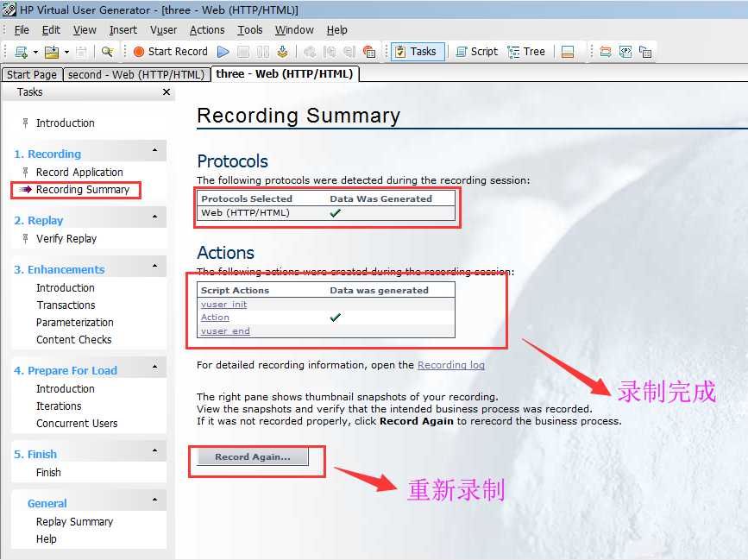Click the Open Script folder icon
This screenshot has width=748, height=560.
(52, 52)
